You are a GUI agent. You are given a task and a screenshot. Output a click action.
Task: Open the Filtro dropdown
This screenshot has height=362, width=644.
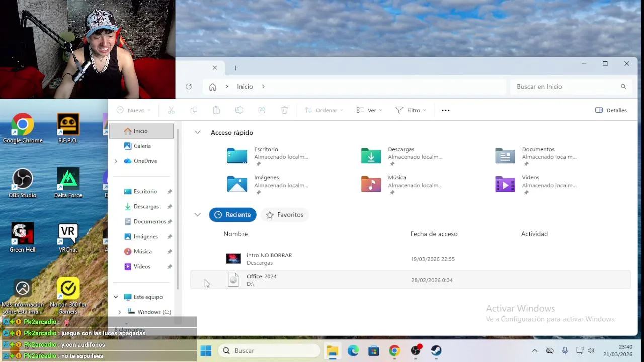(411, 110)
